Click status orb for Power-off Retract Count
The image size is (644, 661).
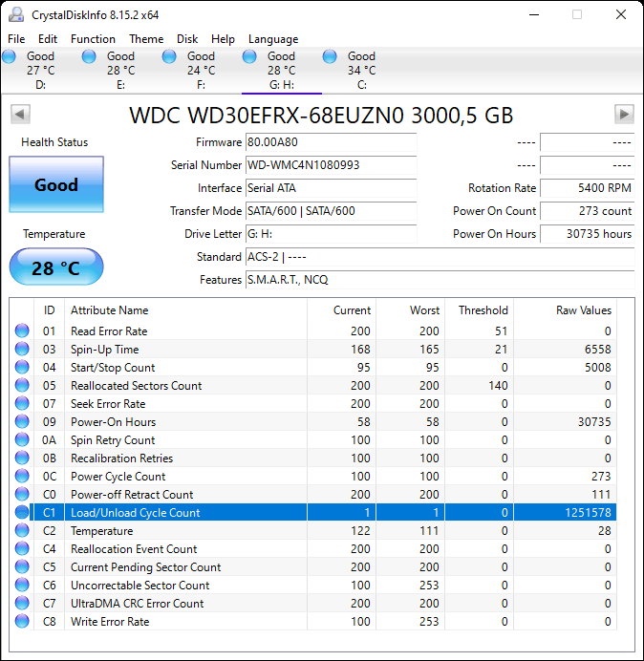tap(22, 494)
